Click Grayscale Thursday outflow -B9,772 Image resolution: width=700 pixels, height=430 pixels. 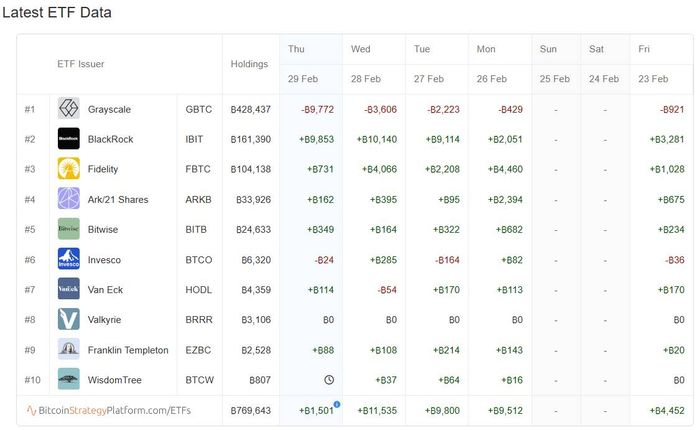[317, 109]
